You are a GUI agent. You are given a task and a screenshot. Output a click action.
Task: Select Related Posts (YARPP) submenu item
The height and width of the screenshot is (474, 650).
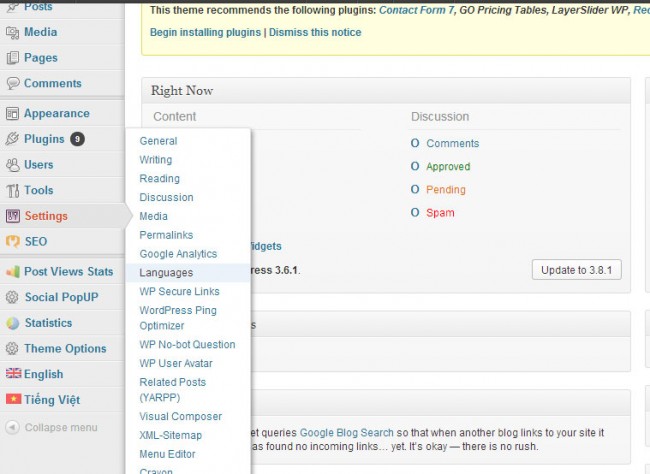pos(173,389)
